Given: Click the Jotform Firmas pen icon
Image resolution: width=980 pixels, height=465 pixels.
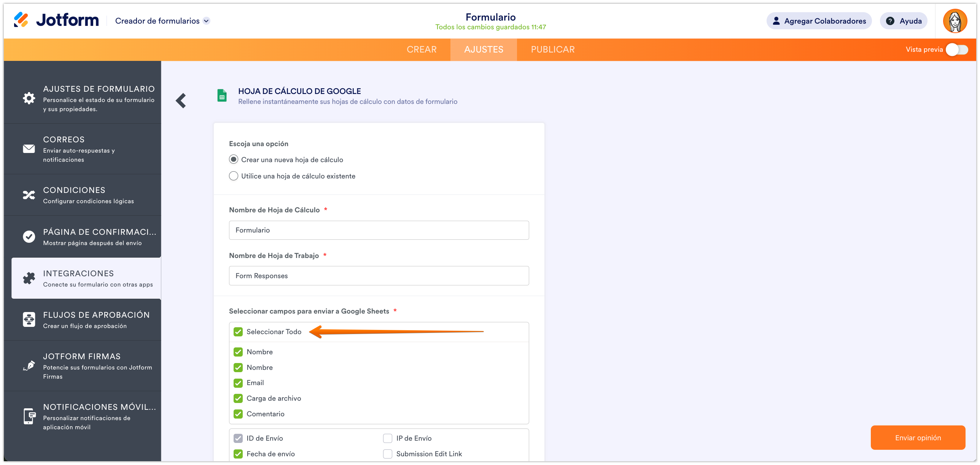Looking at the screenshot, I should [x=29, y=366].
